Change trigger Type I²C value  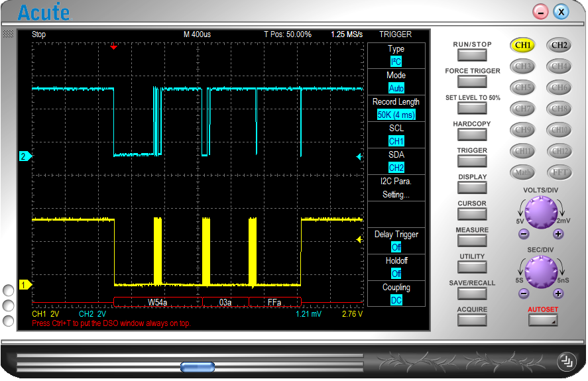coord(396,62)
